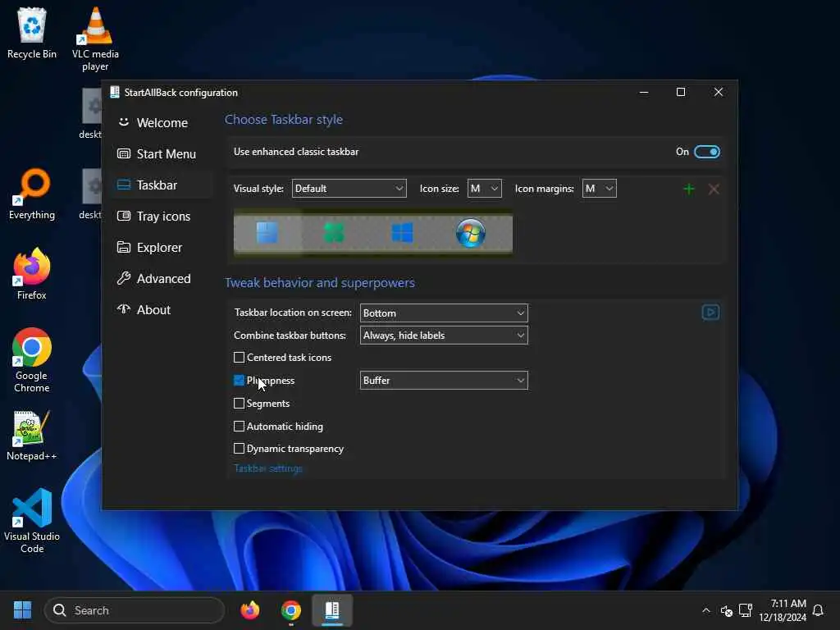Select the VLC media player shortcut
This screenshot has width=840, height=630.
click(x=95, y=39)
